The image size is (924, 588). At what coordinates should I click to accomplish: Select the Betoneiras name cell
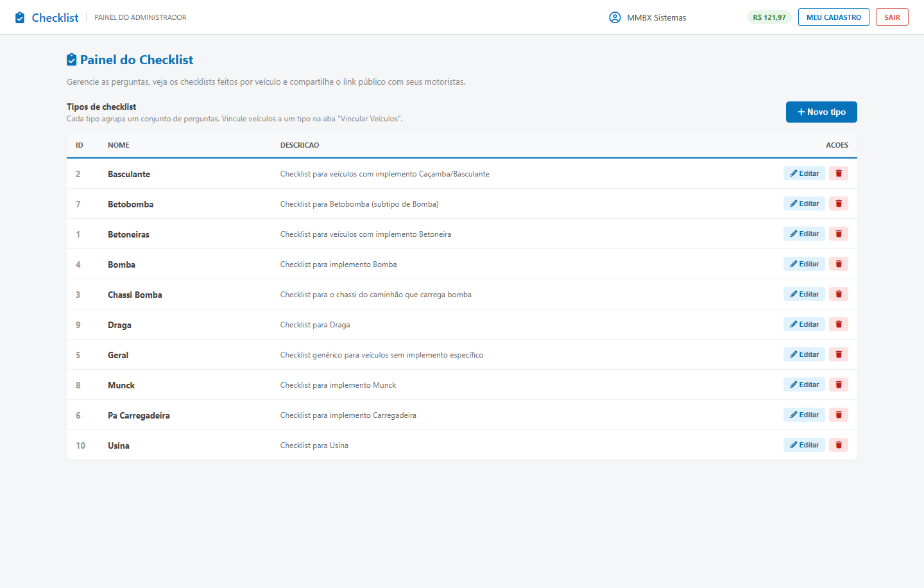pyautogui.click(x=128, y=234)
